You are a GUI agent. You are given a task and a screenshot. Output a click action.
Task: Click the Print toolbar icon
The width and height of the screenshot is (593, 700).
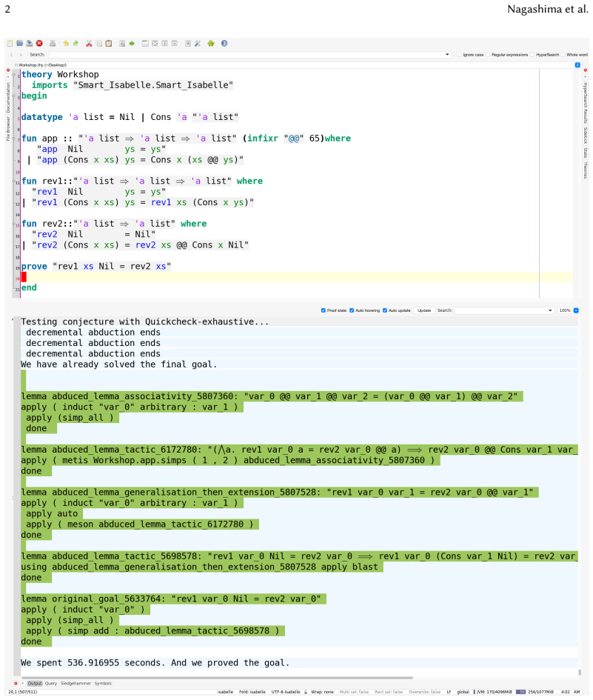point(53,43)
